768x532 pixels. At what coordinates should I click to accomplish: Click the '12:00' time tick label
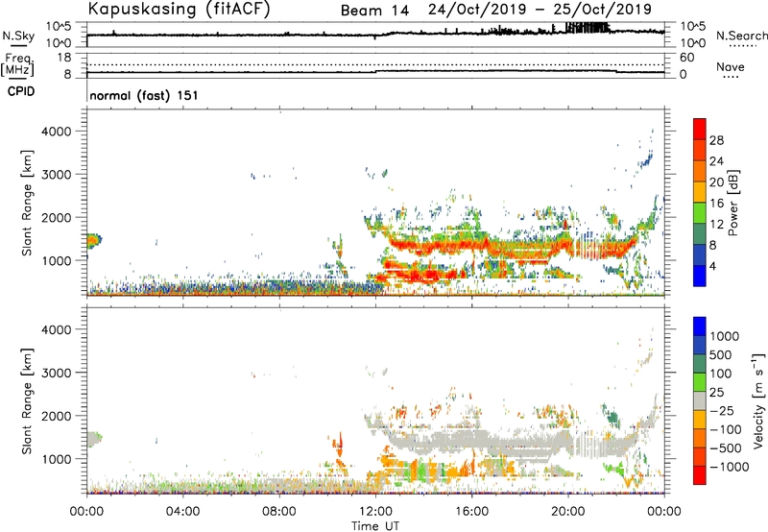point(375,512)
